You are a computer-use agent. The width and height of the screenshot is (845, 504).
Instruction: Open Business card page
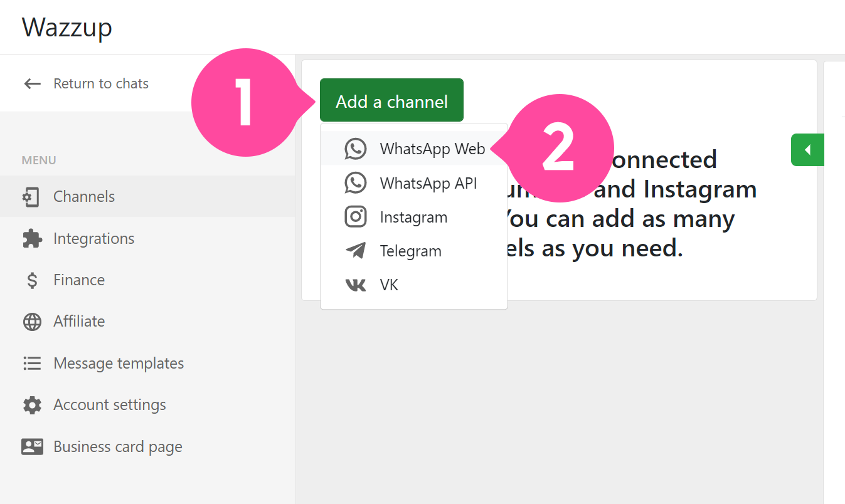pos(147,446)
